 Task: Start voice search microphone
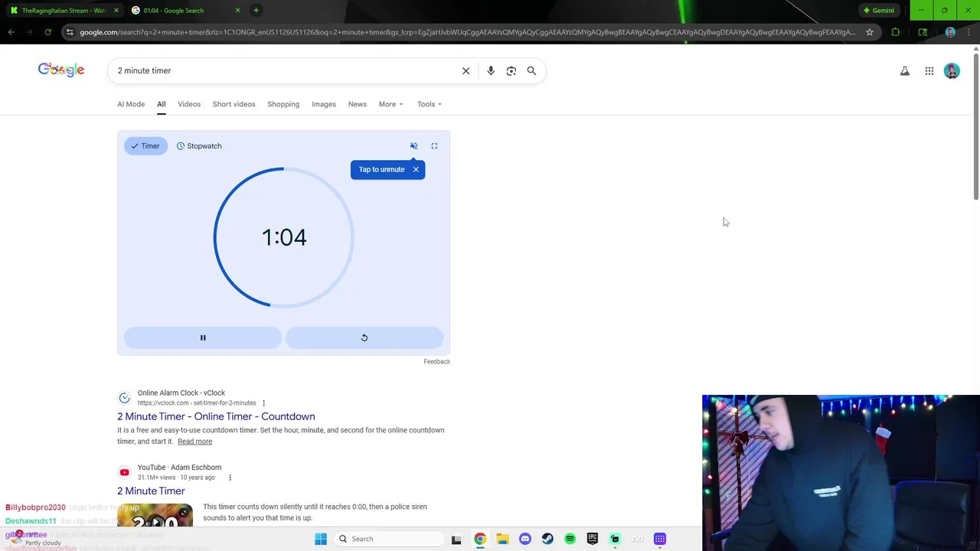[491, 70]
